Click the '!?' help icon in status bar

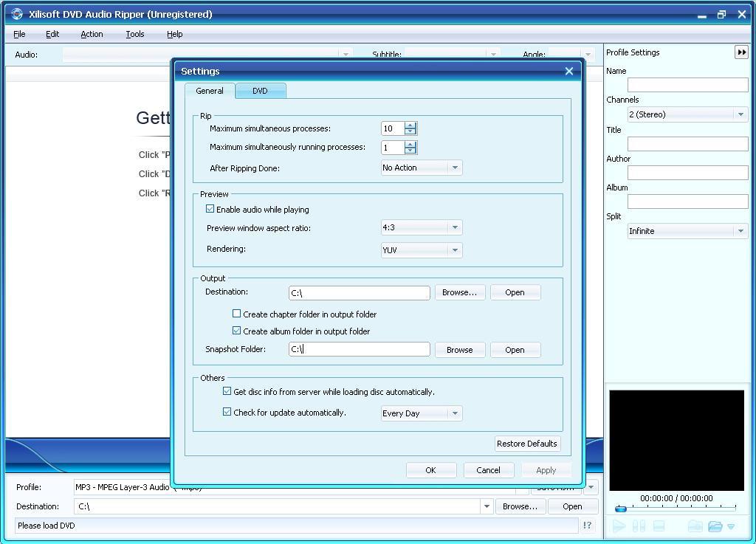click(587, 526)
